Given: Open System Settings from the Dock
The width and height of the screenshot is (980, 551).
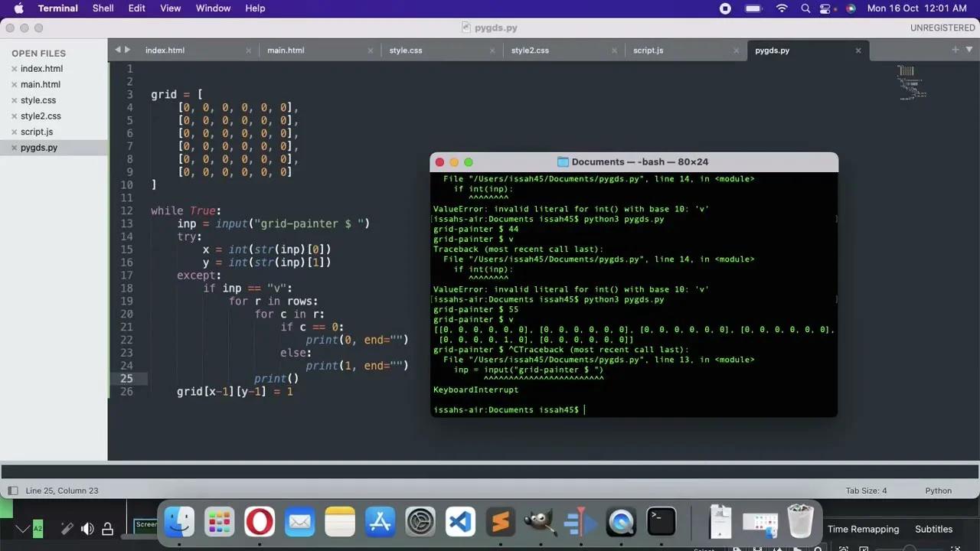Looking at the screenshot, I should 420,522.
